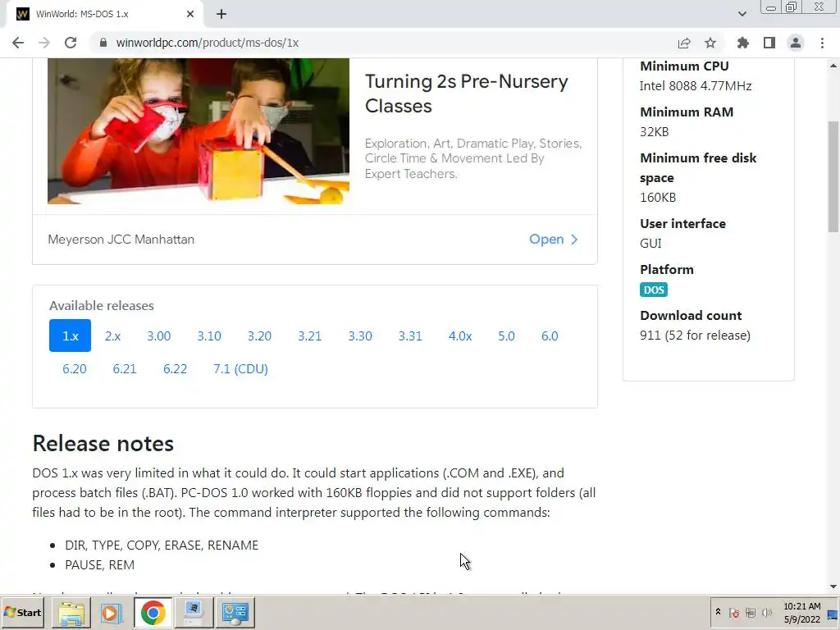840x630 pixels.
Task: Open the control panel taskbar icon
Action: coord(235,613)
